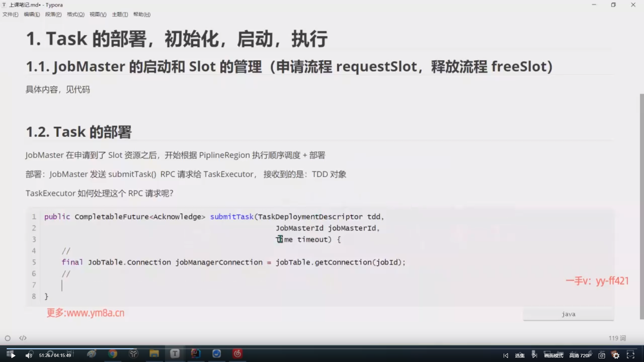The width and height of the screenshot is (644, 362).
Task: Take a screenshot with camera icon
Action: (x=602, y=355)
